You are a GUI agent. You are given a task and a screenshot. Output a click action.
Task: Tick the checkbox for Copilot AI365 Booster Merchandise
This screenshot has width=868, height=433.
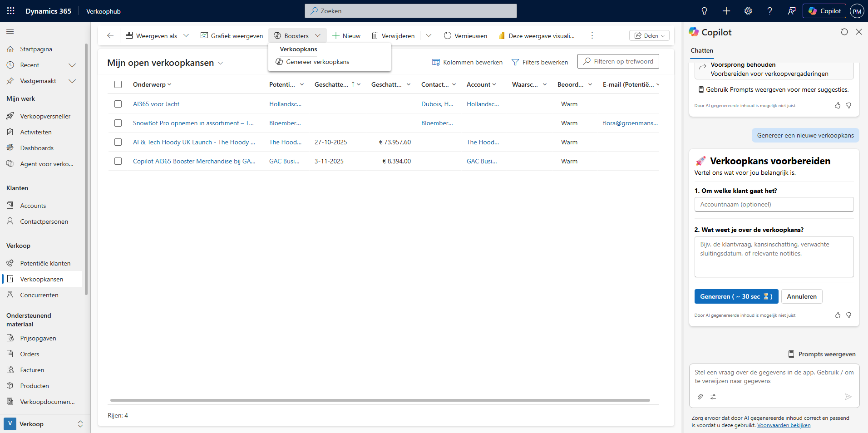118,161
